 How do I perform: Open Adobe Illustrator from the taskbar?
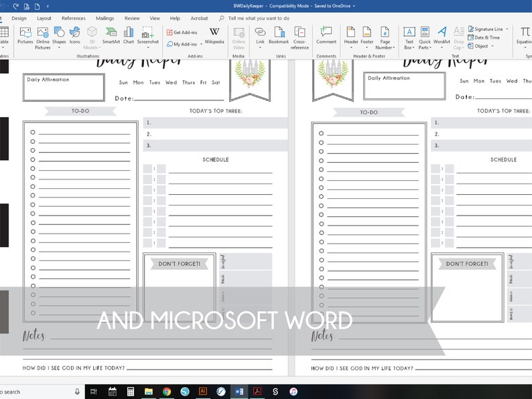coord(203,392)
